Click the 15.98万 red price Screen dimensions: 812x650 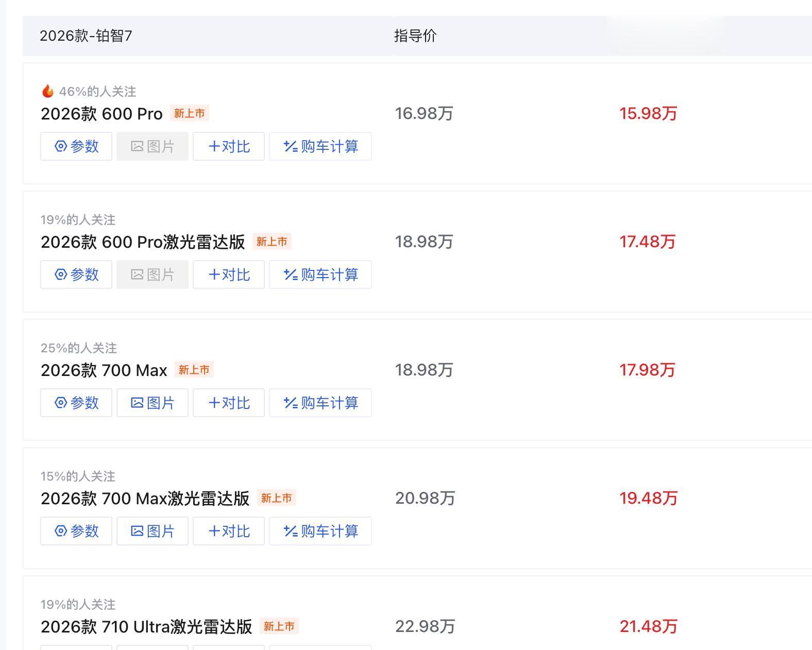tap(648, 114)
